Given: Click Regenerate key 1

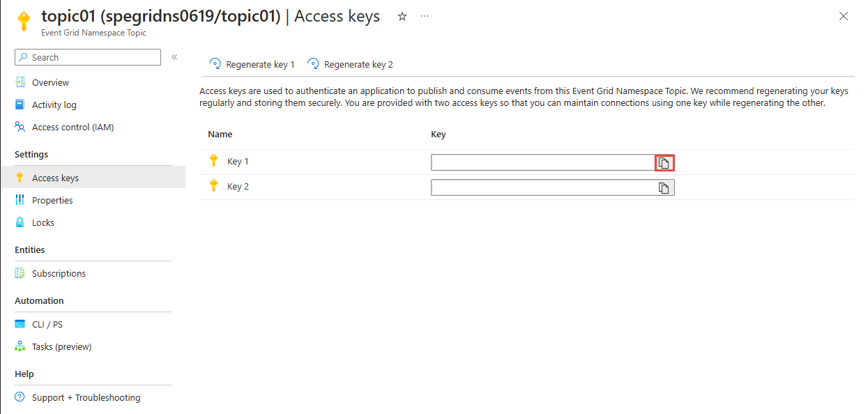Looking at the screenshot, I should [x=252, y=64].
